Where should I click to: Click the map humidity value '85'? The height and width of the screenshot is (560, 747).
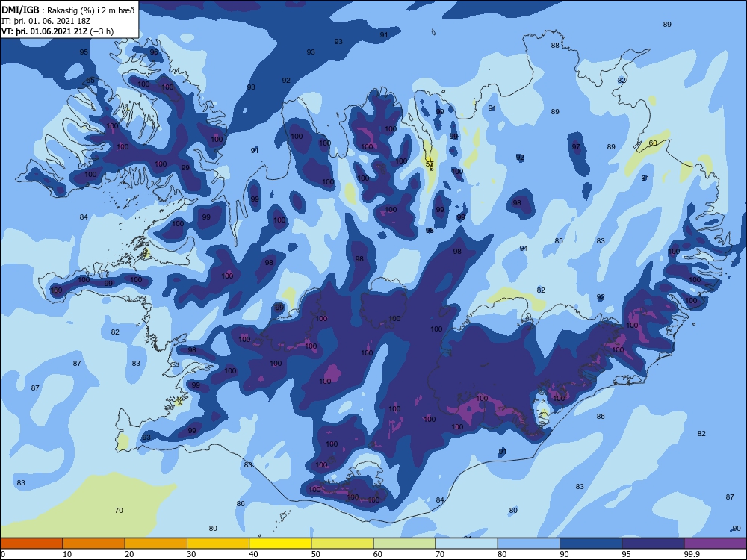(559, 241)
